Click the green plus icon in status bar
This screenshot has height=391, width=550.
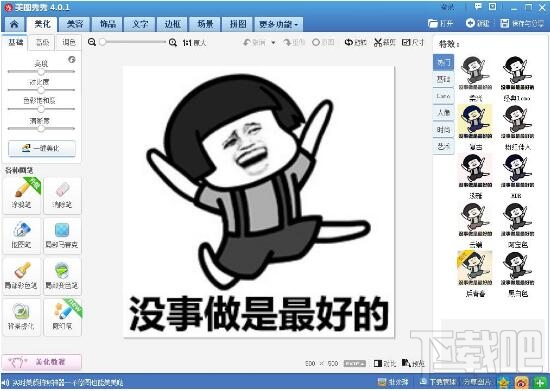click(540, 383)
